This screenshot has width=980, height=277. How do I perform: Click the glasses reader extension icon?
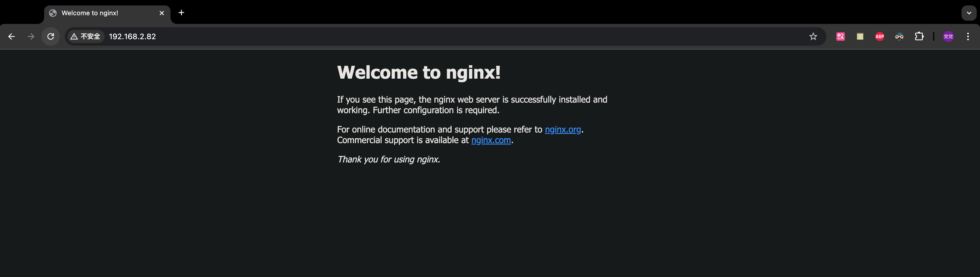pyautogui.click(x=899, y=36)
